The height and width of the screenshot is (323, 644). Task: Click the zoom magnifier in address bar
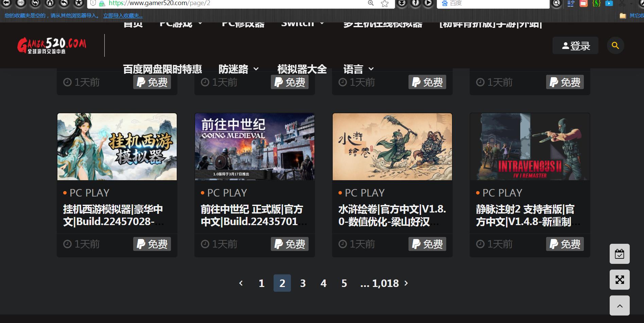[370, 3]
